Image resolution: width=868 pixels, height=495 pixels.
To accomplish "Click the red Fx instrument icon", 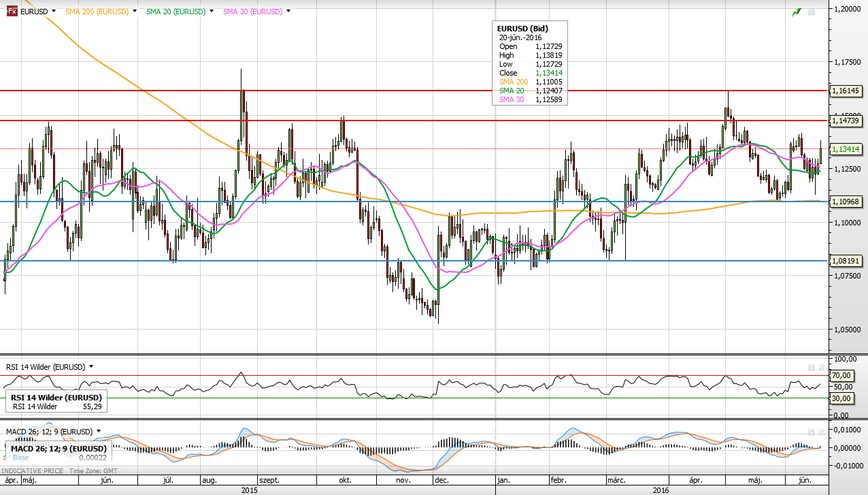I will coord(12,12).
